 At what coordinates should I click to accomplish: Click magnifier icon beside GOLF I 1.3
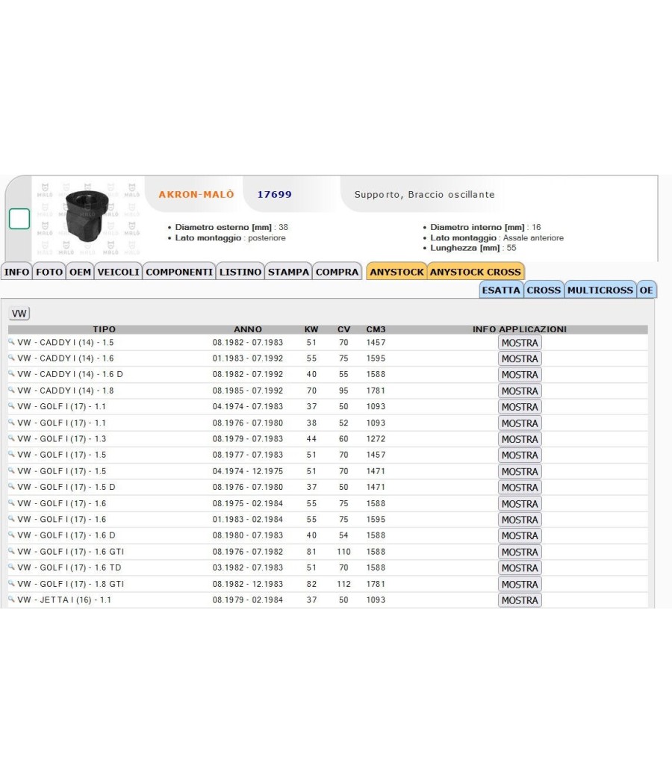click(x=11, y=438)
